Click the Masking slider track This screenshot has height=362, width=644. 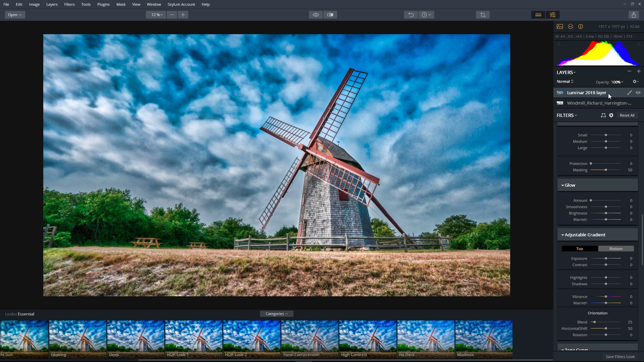coord(614,170)
